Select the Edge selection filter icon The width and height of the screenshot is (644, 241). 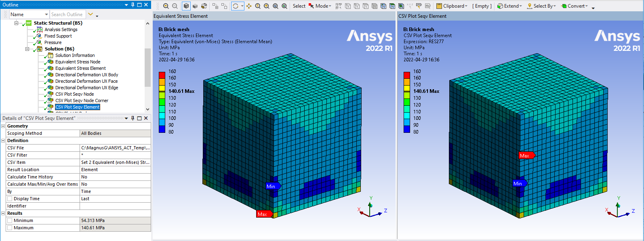(x=357, y=6)
